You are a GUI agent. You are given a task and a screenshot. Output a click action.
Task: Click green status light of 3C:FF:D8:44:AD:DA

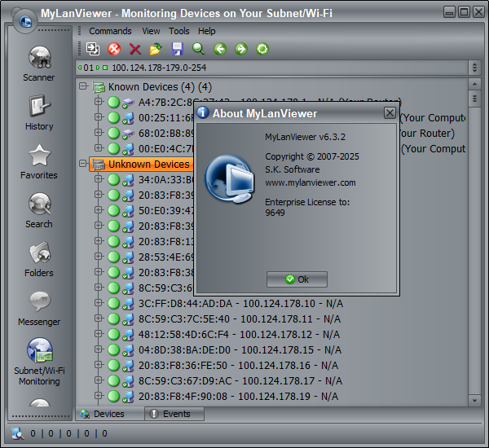click(x=113, y=303)
